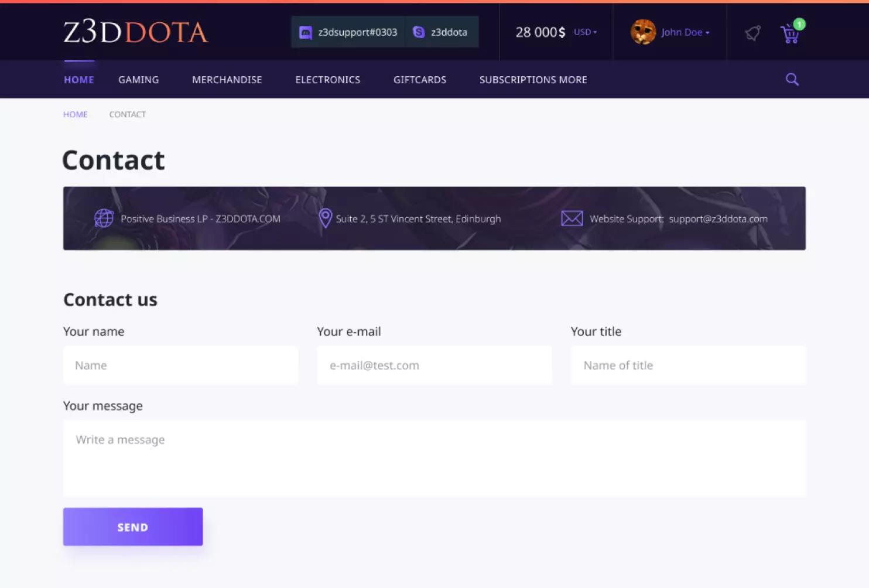The height and width of the screenshot is (588, 869).
Task: Open the notifications bell icon
Action: (753, 33)
